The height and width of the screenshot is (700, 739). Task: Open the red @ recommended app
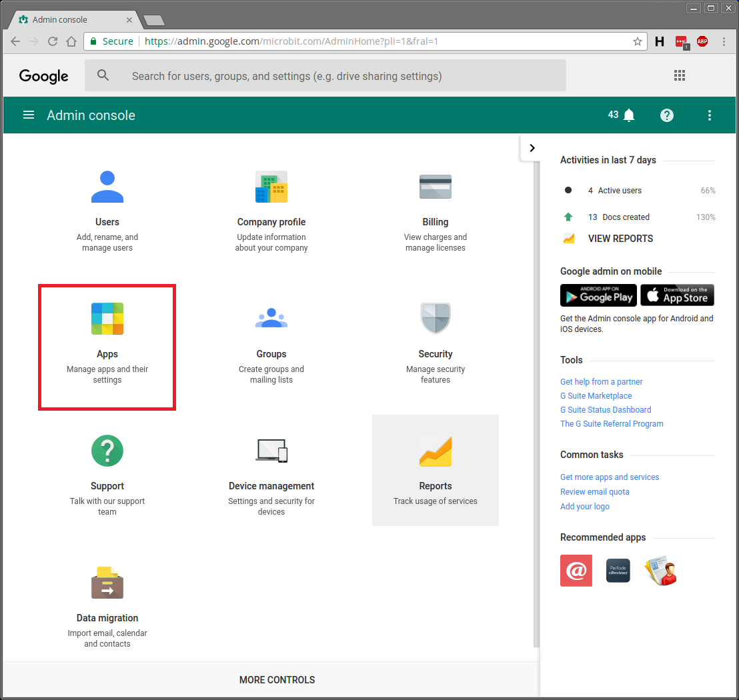(x=576, y=571)
